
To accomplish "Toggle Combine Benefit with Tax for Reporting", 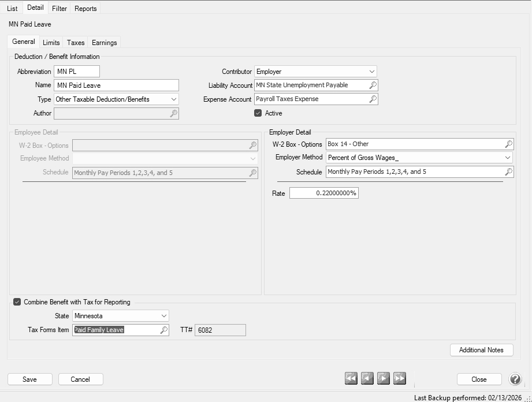I will click(17, 302).
